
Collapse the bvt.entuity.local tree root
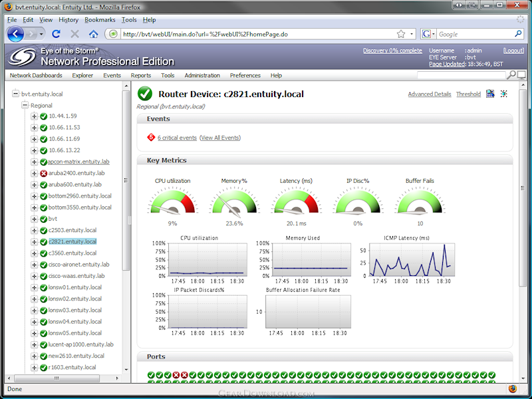[15, 94]
